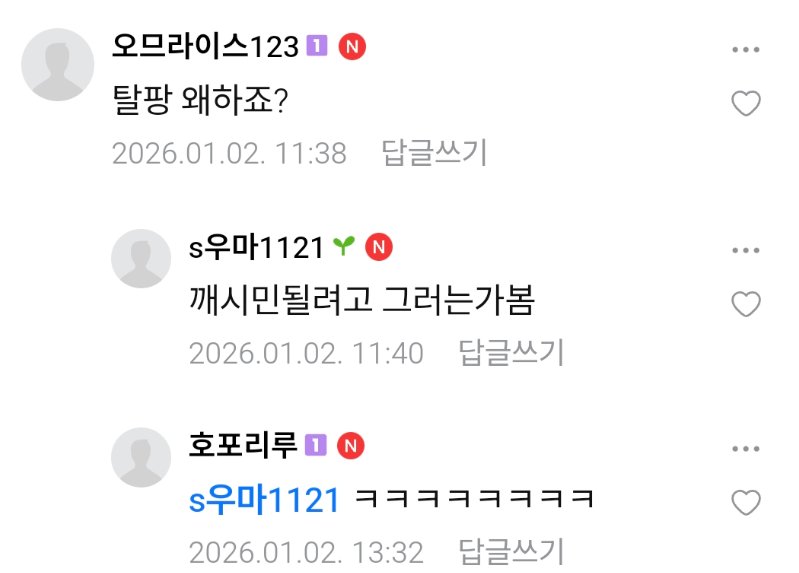
Task: Reply to the 13:32 comment via 답글쓰기
Action: pyautogui.click(x=511, y=551)
